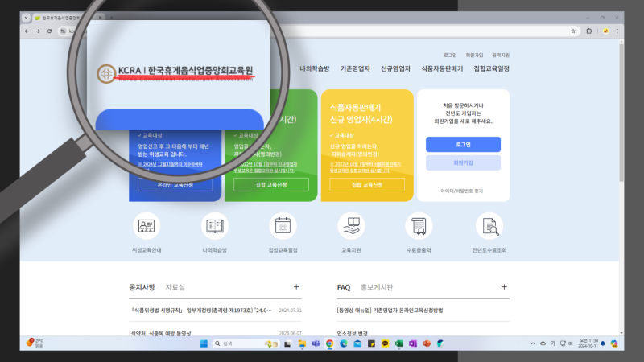
Task: Click top 로그인 link
Action: coord(450,55)
